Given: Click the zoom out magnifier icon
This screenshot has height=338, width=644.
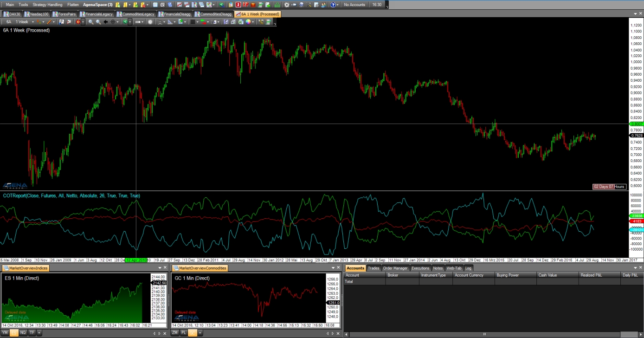Looking at the screenshot, I should pyautogui.click(x=98, y=22).
